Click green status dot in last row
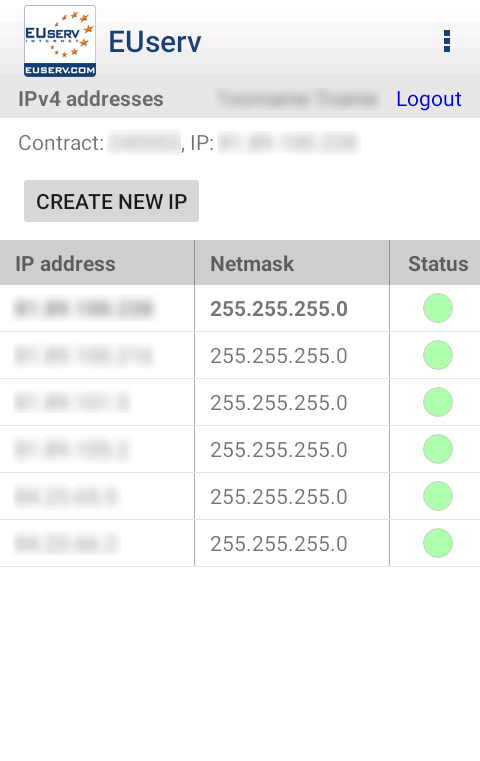This screenshot has height=761, width=480. (x=438, y=543)
